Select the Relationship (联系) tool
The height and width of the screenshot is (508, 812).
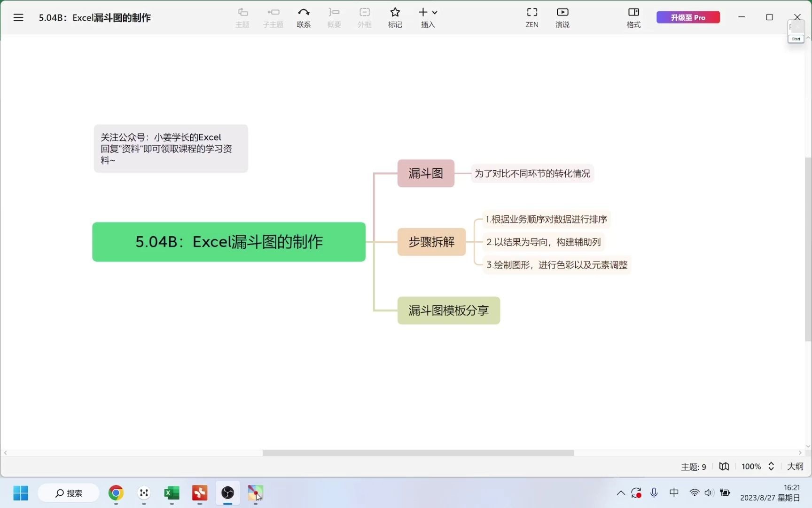click(304, 17)
